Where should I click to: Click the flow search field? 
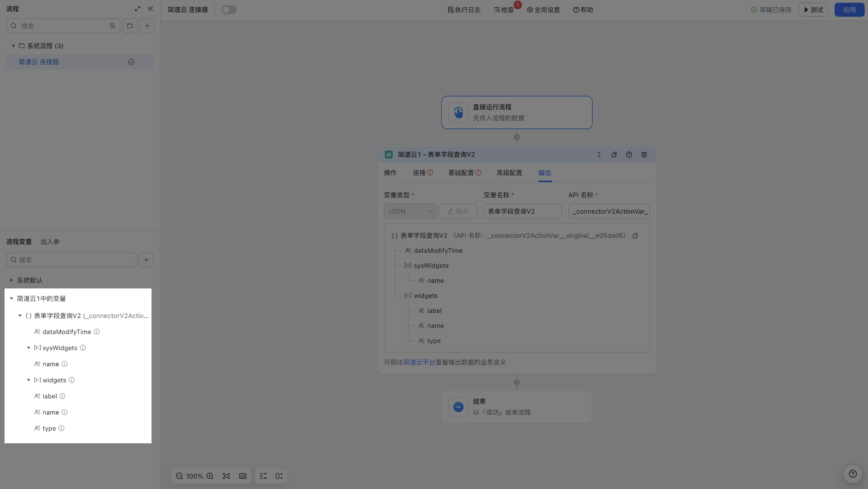click(x=63, y=26)
